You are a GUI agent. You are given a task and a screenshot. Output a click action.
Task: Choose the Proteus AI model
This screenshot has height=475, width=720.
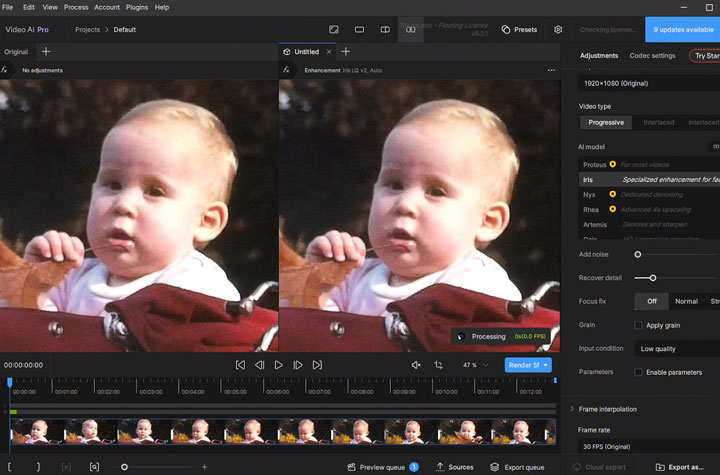(649, 164)
